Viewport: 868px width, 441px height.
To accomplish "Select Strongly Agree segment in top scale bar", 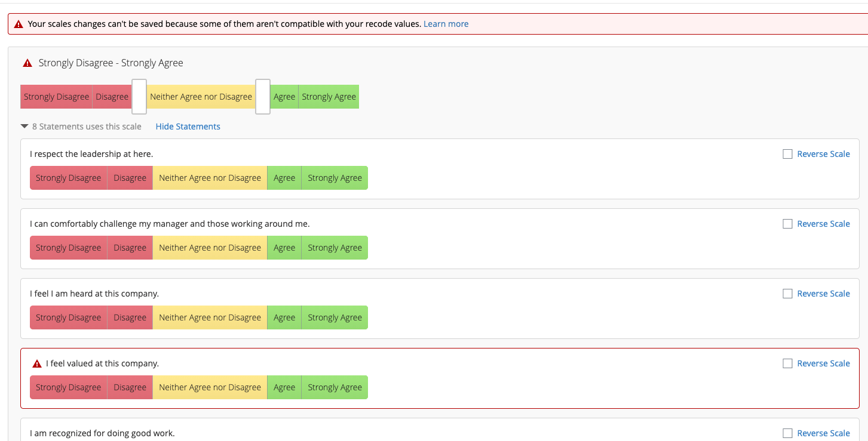I will coord(329,97).
